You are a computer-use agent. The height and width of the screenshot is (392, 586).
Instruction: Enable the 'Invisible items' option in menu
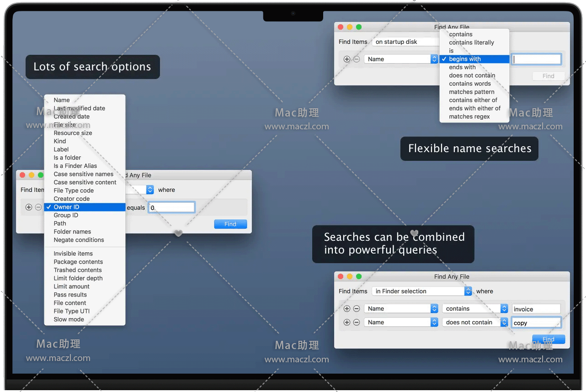click(73, 254)
